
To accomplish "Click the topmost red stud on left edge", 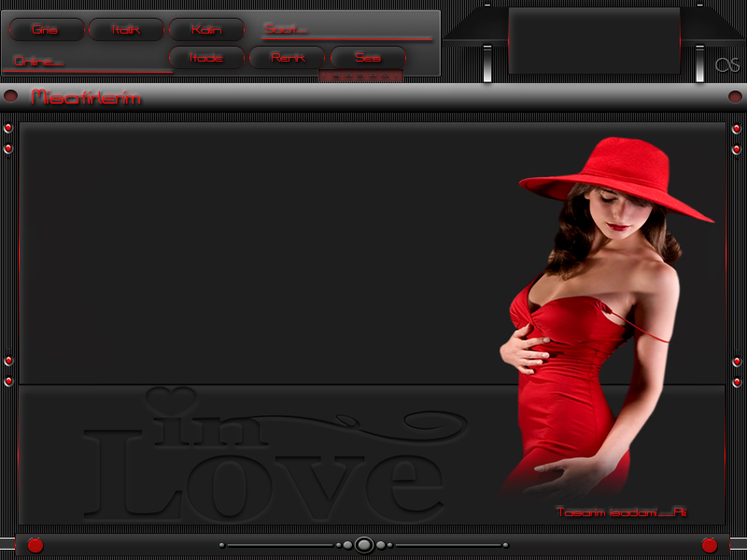I will pyautogui.click(x=8, y=128).
